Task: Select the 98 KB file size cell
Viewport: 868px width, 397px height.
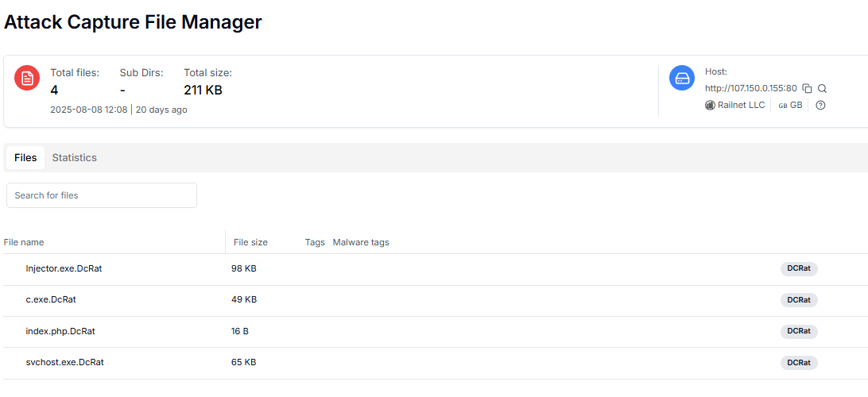Action: 243,268
